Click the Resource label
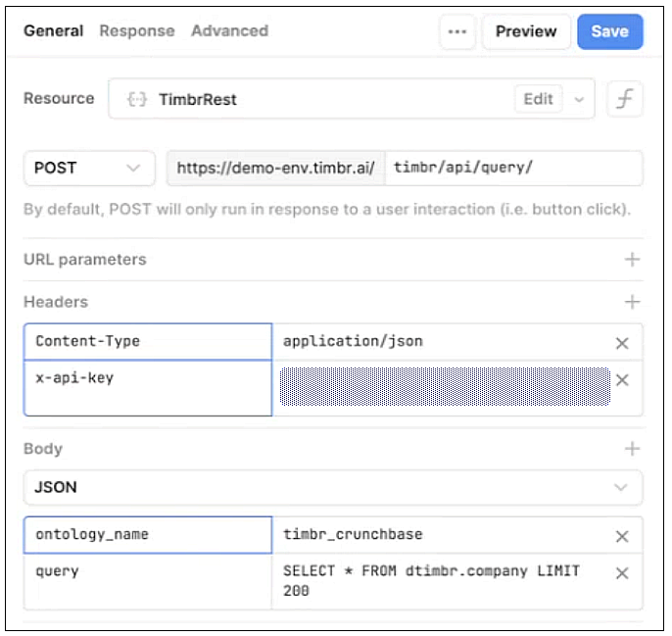Screen dimensions: 672x636 click(59, 99)
